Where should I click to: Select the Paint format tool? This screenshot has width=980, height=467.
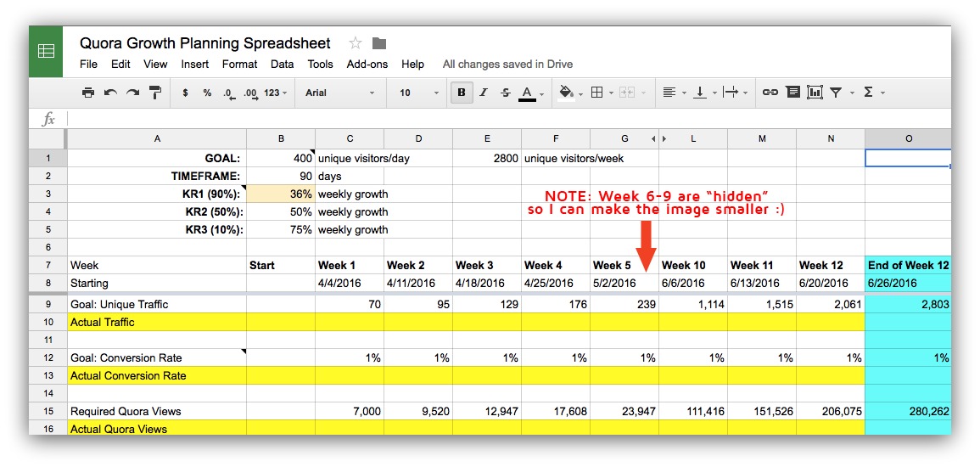coord(154,93)
